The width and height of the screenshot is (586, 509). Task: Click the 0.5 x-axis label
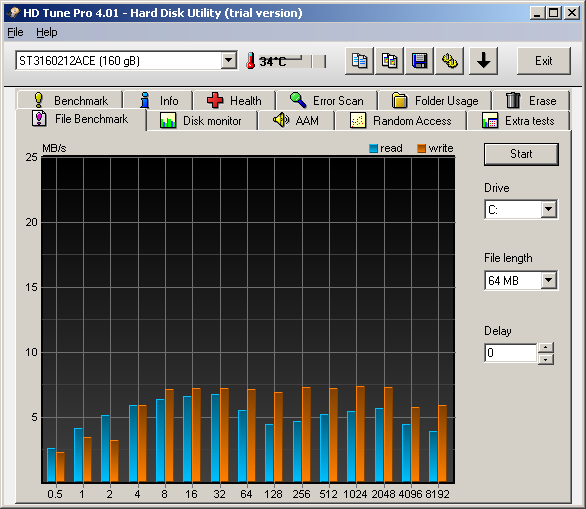[55, 494]
